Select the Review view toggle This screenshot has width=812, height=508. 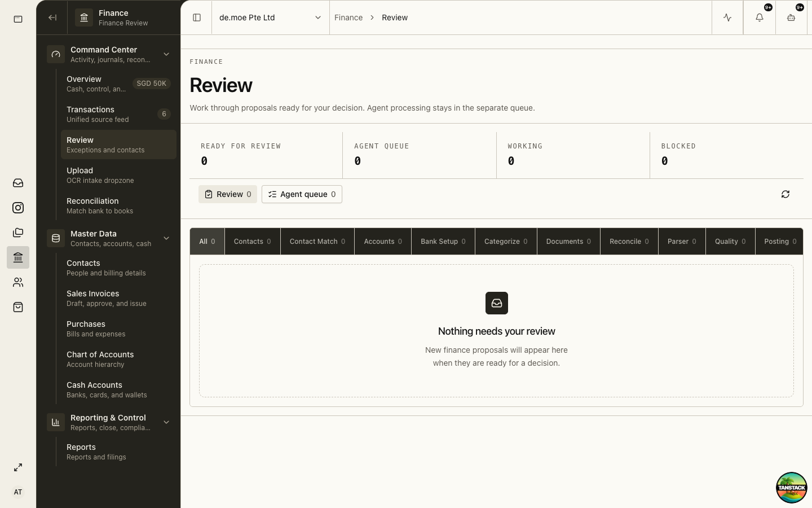click(x=228, y=194)
